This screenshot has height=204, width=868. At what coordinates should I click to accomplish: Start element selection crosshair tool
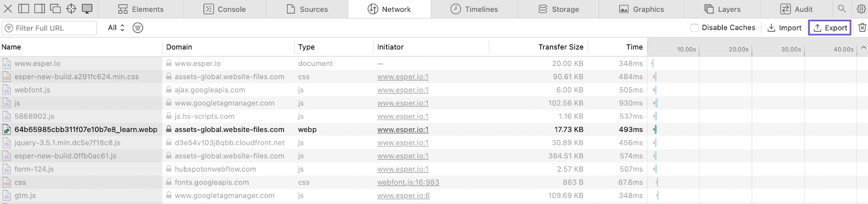coord(71,9)
